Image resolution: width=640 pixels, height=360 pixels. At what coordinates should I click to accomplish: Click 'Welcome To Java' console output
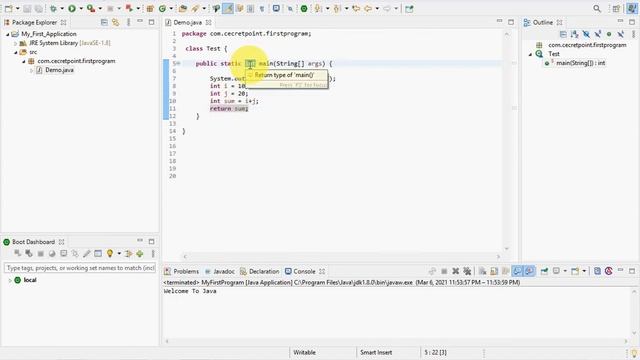pyautogui.click(x=190, y=291)
